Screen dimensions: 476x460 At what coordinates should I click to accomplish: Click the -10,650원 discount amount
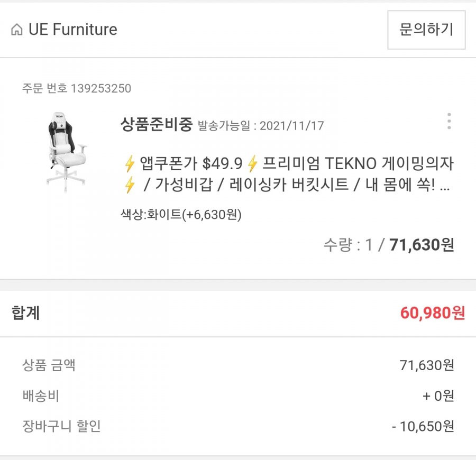coord(423,426)
